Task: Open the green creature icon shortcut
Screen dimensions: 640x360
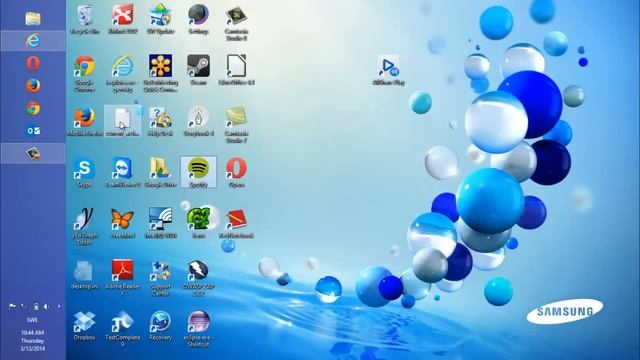Action: [198, 223]
